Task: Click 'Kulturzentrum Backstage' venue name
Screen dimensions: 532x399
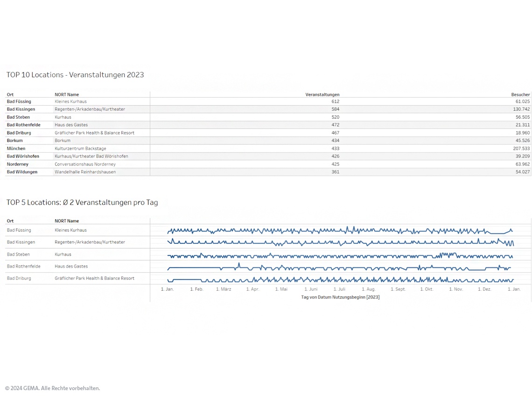Action: pyautogui.click(x=80, y=149)
